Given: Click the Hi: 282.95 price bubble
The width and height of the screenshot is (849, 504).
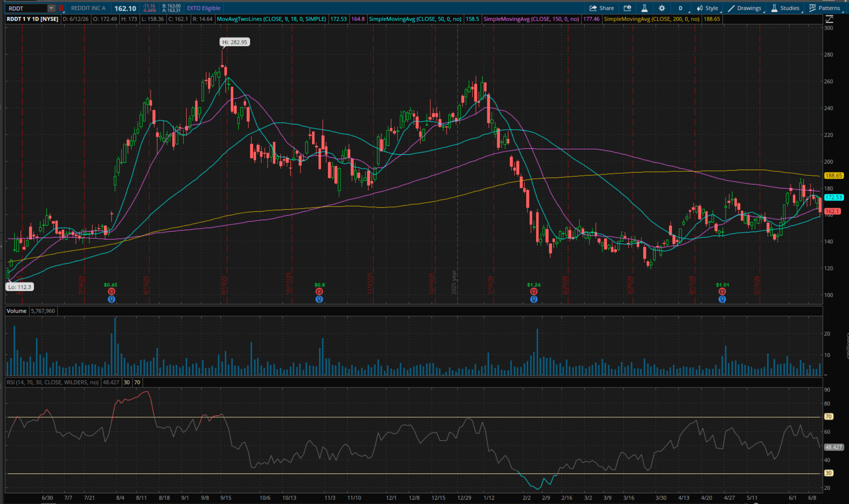Looking at the screenshot, I should [x=235, y=42].
